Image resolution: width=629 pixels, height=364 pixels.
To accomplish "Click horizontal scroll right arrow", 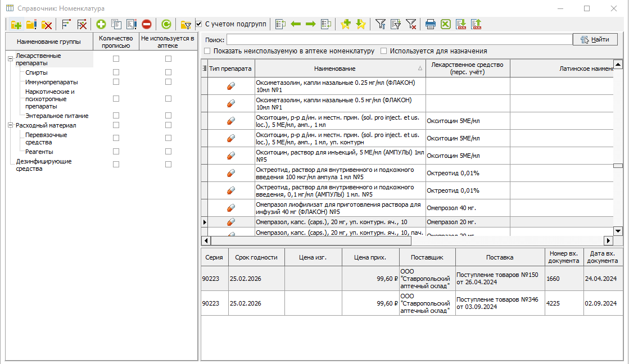I will click(609, 240).
